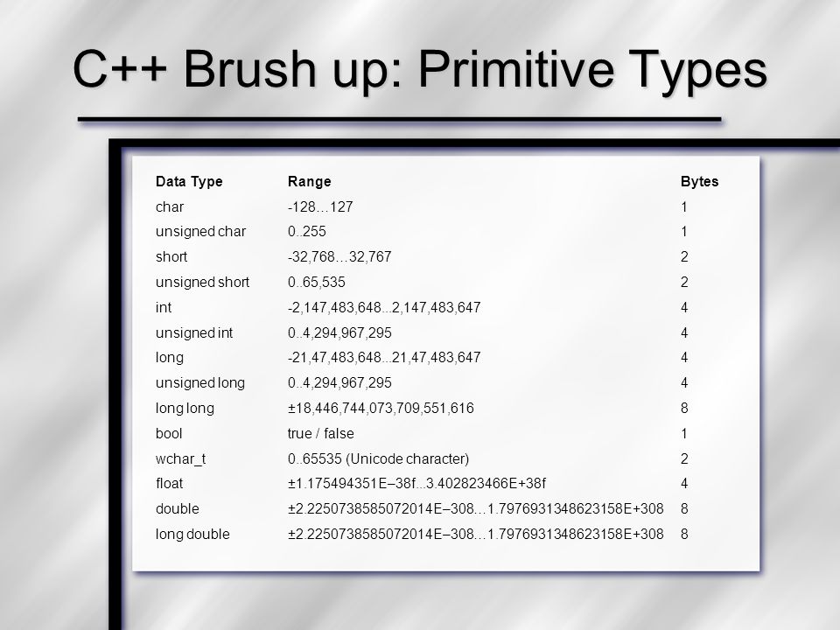840x630 pixels.
Task: Click the "unsigned long" cell
Action: tap(200, 383)
